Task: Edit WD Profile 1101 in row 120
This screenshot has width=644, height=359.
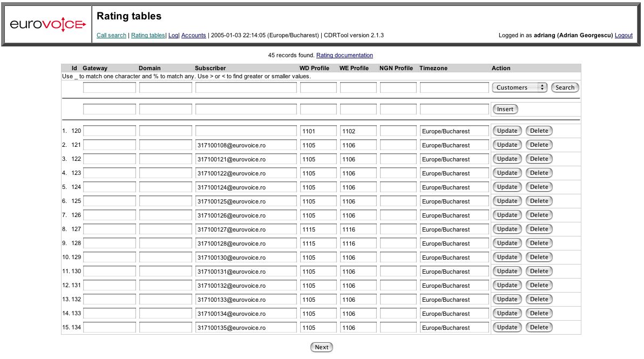Action: 318,131
